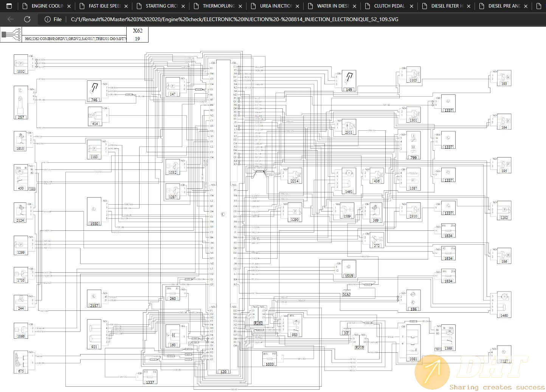Close the UREA INJECTION tab
Screen dimensions: 546x392
click(297, 6)
